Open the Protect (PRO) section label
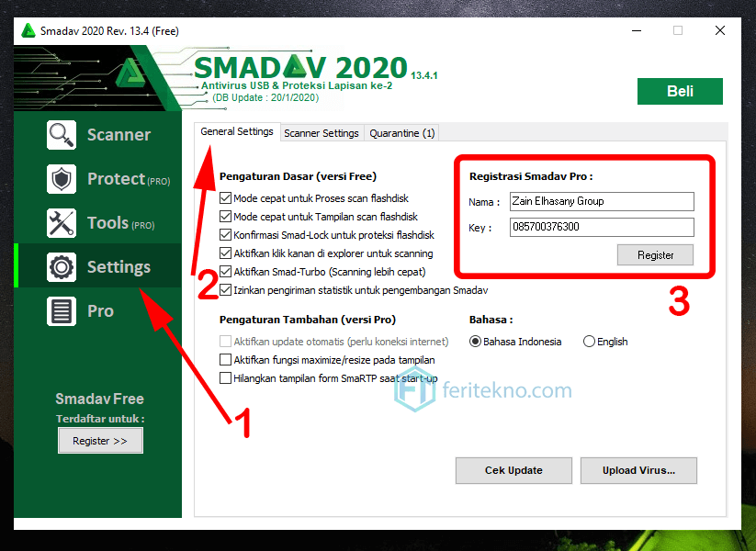756x551 pixels. [x=129, y=179]
